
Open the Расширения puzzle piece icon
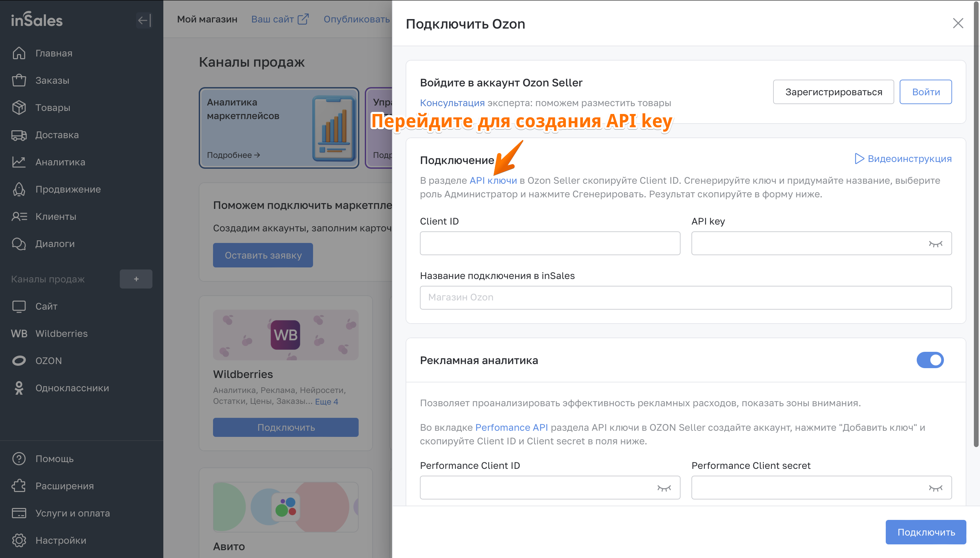point(19,486)
